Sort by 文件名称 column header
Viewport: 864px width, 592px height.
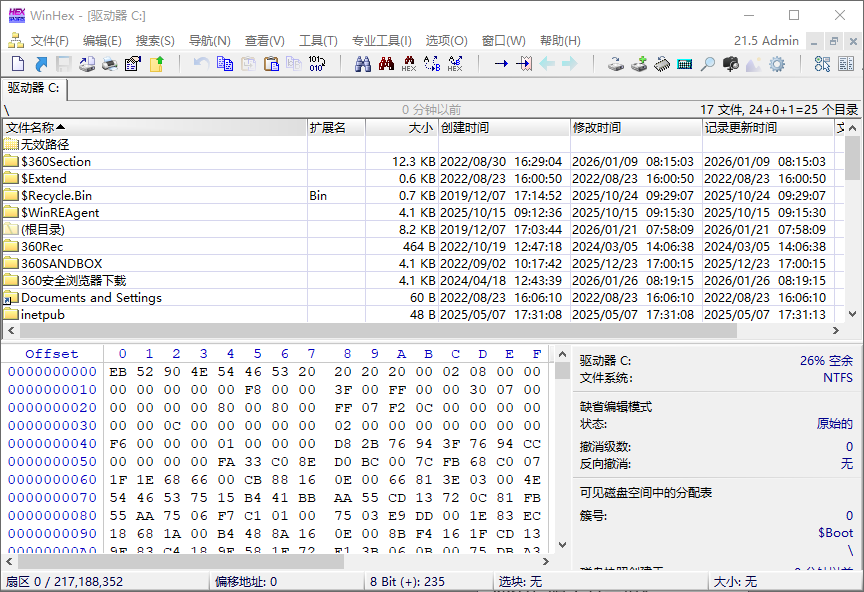click(150, 128)
